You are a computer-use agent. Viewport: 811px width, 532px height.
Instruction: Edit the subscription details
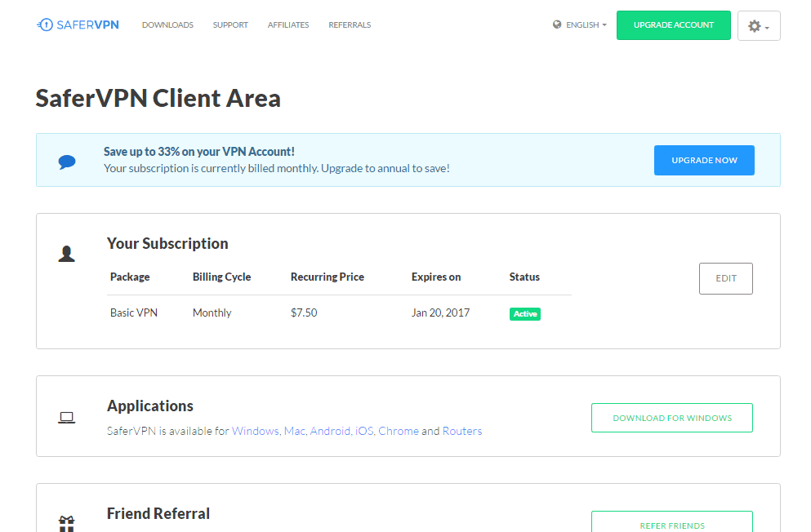tap(726, 278)
